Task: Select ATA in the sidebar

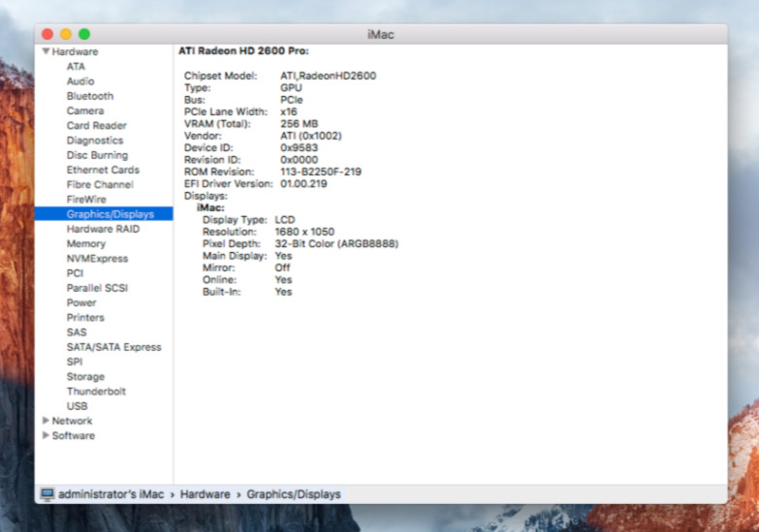Action: [x=76, y=67]
